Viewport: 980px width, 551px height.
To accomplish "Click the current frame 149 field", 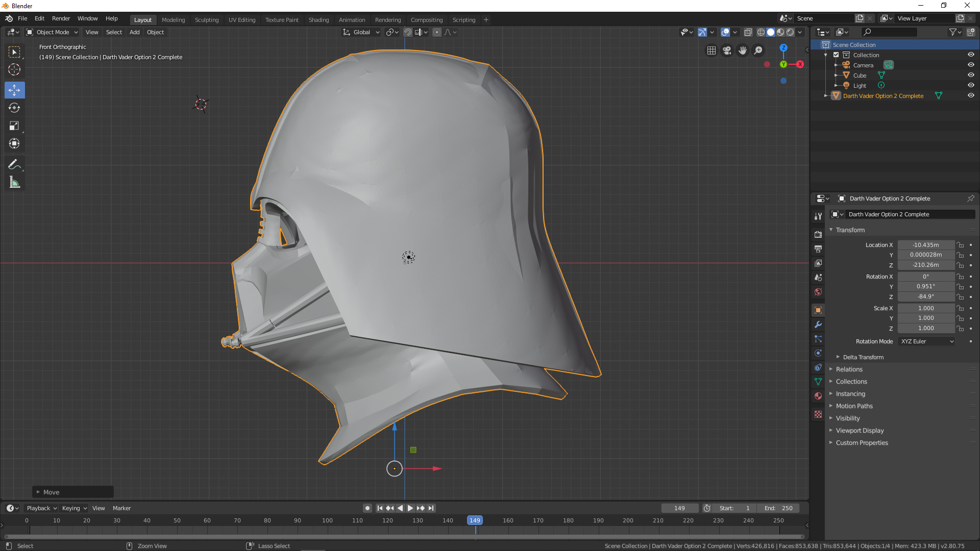I will [679, 508].
